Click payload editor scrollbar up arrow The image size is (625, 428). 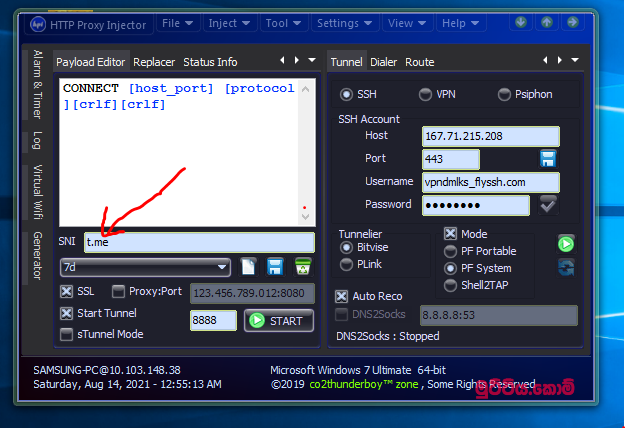[x=305, y=89]
